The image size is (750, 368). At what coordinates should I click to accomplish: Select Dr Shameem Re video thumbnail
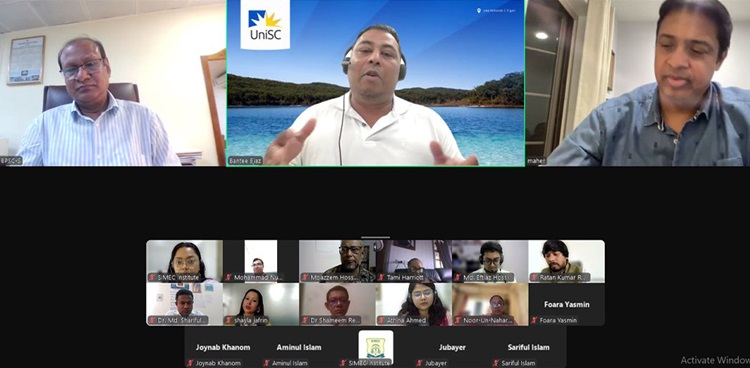coord(337,304)
